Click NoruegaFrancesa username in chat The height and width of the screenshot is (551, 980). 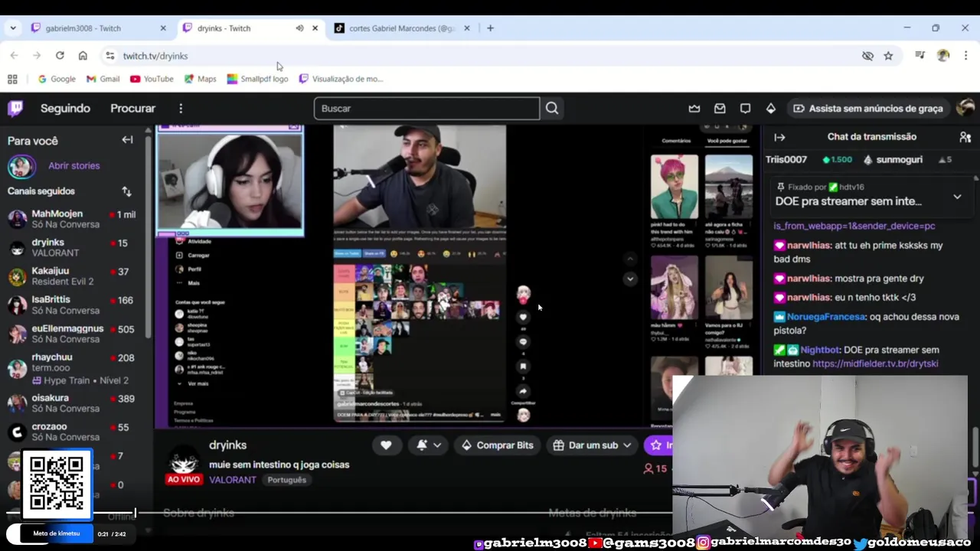[826, 316]
